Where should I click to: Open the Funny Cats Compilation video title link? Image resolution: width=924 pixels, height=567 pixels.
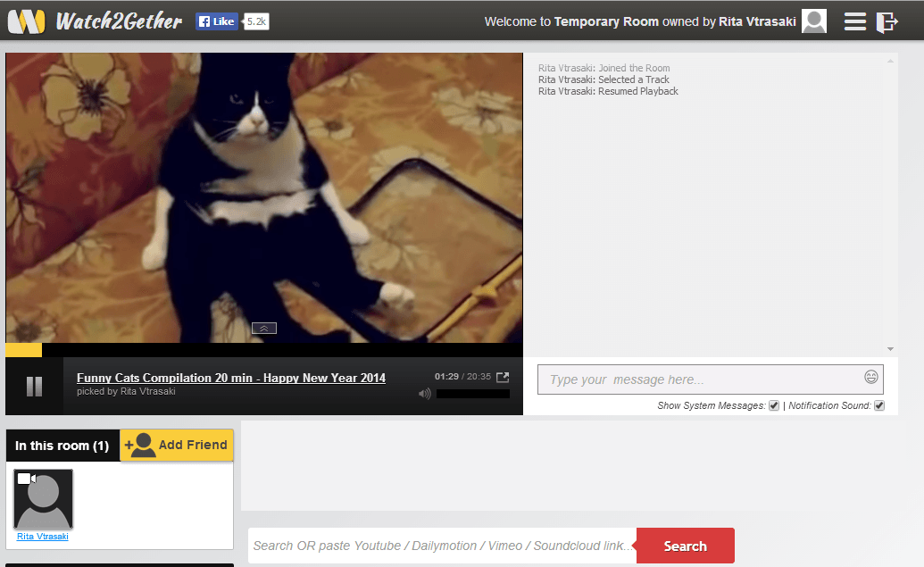click(x=231, y=378)
